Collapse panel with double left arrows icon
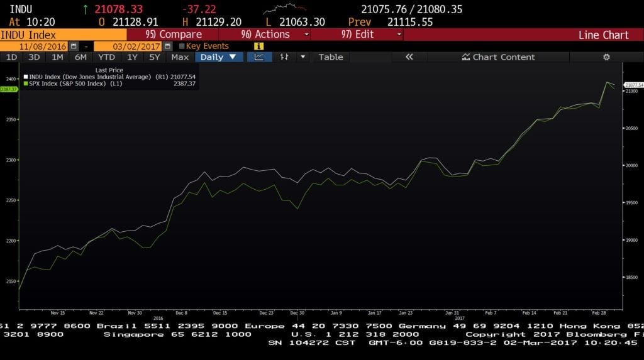 409,57
